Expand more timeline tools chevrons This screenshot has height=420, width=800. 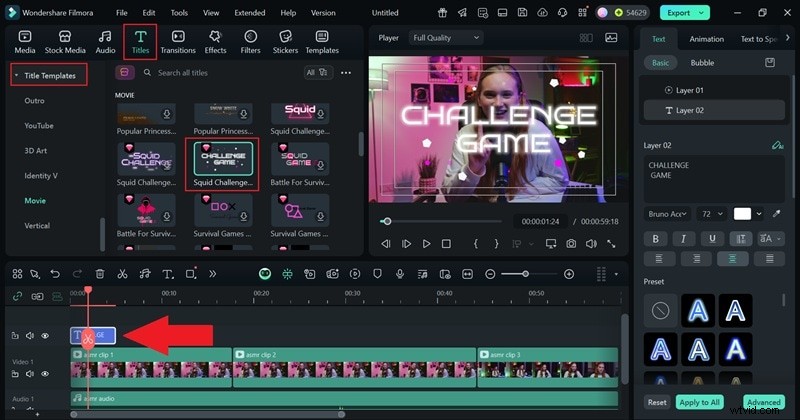tap(212, 274)
